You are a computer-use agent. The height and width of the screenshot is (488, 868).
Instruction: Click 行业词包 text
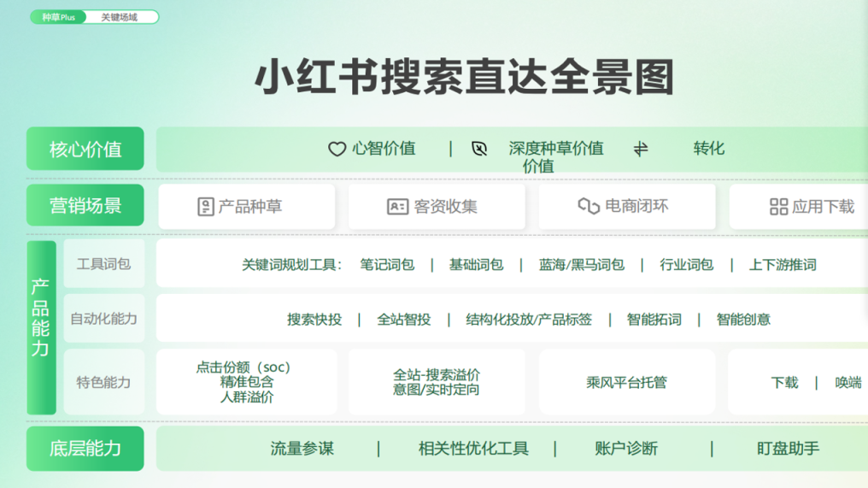click(x=686, y=265)
